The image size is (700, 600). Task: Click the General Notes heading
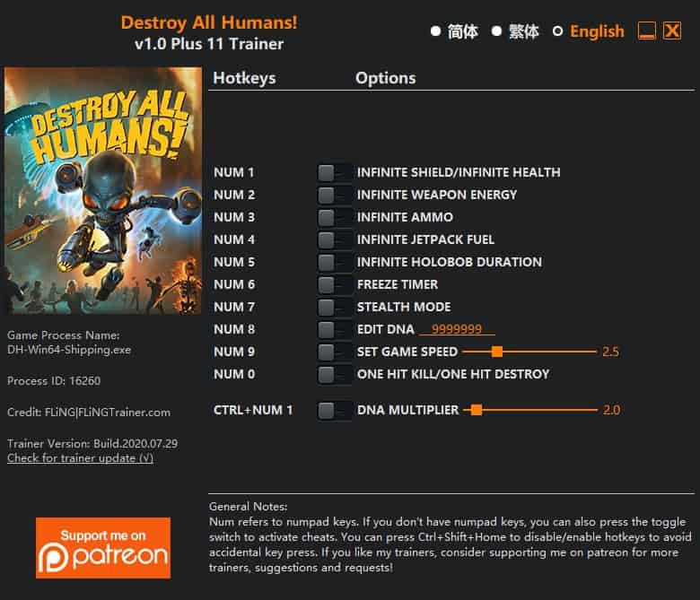(x=249, y=507)
